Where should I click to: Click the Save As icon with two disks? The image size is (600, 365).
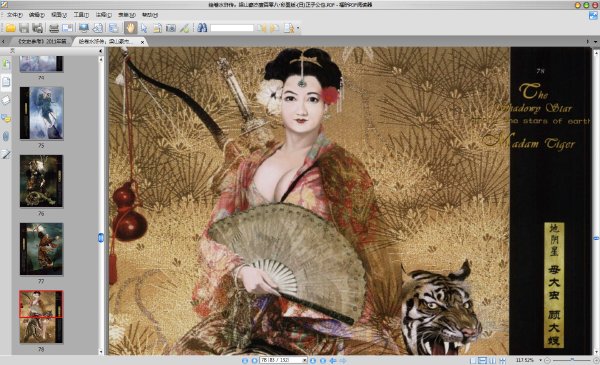pyautogui.click(x=37, y=28)
